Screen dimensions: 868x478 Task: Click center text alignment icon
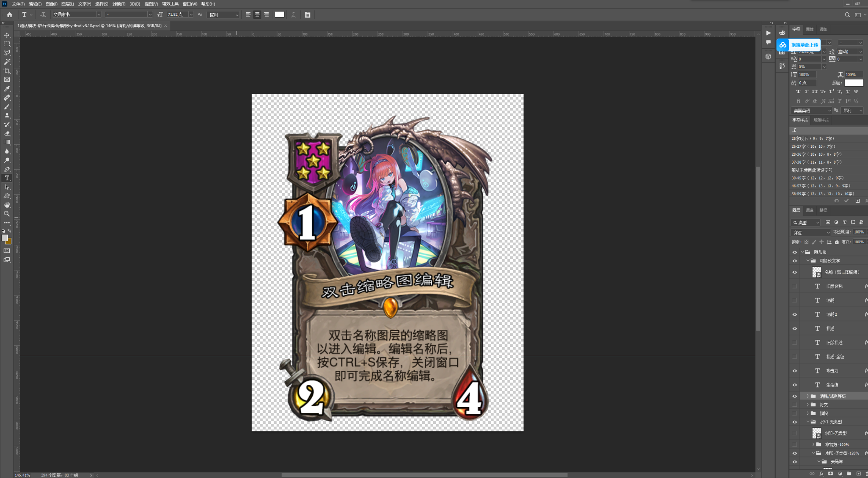[x=257, y=15]
